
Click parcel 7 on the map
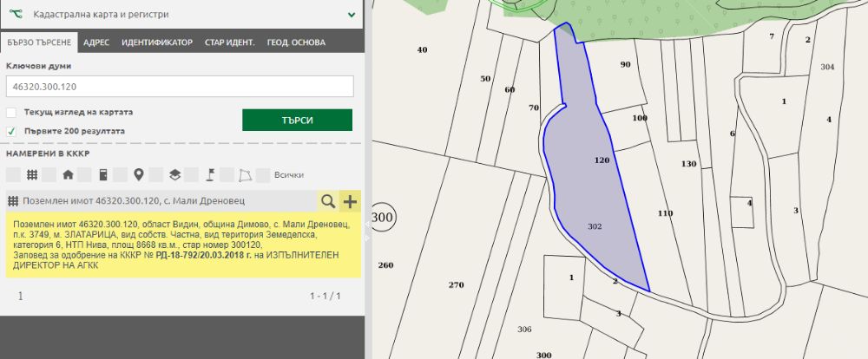coord(772,36)
